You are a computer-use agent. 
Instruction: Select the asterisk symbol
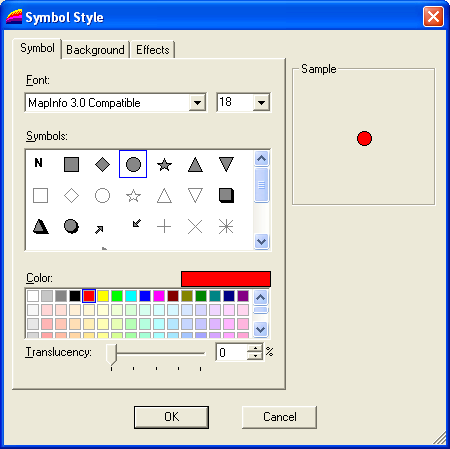pyautogui.click(x=226, y=227)
